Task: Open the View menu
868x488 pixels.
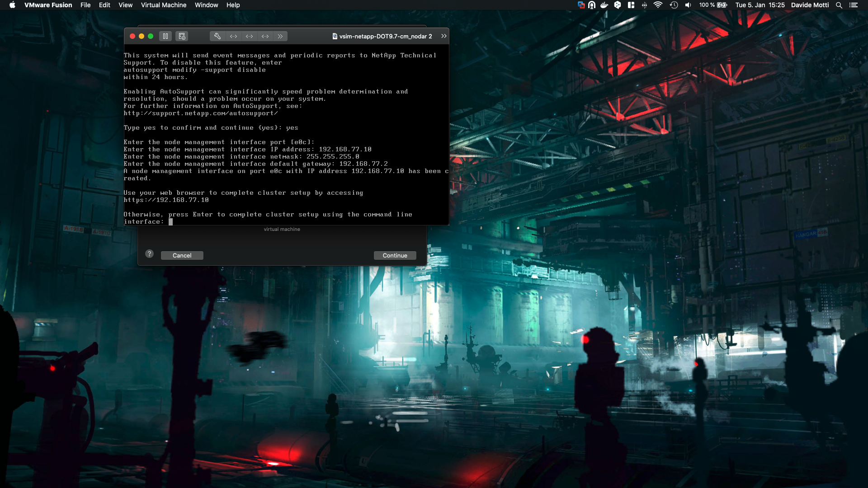Action: click(x=125, y=5)
